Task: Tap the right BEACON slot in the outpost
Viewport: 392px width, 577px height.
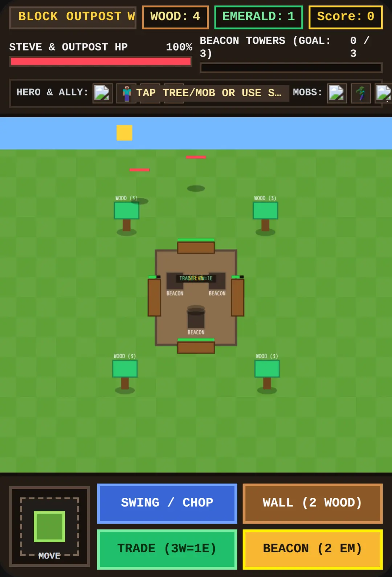Action: point(217,281)
